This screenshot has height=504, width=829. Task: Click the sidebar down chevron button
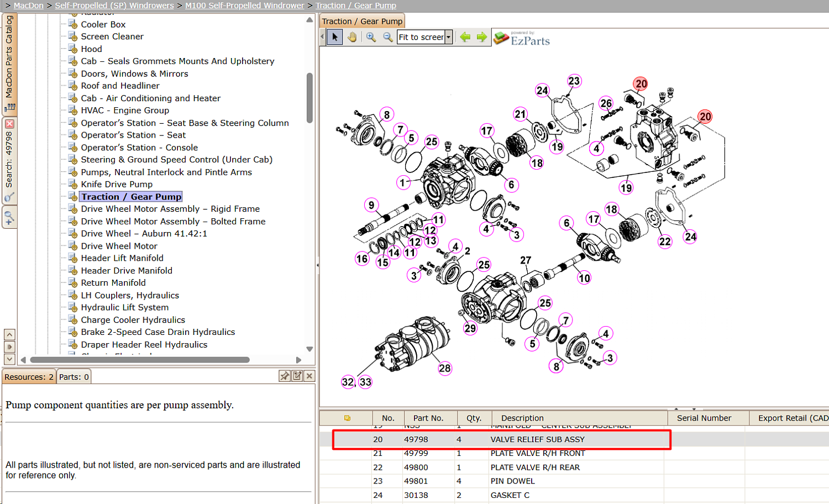tap(9, 359)
